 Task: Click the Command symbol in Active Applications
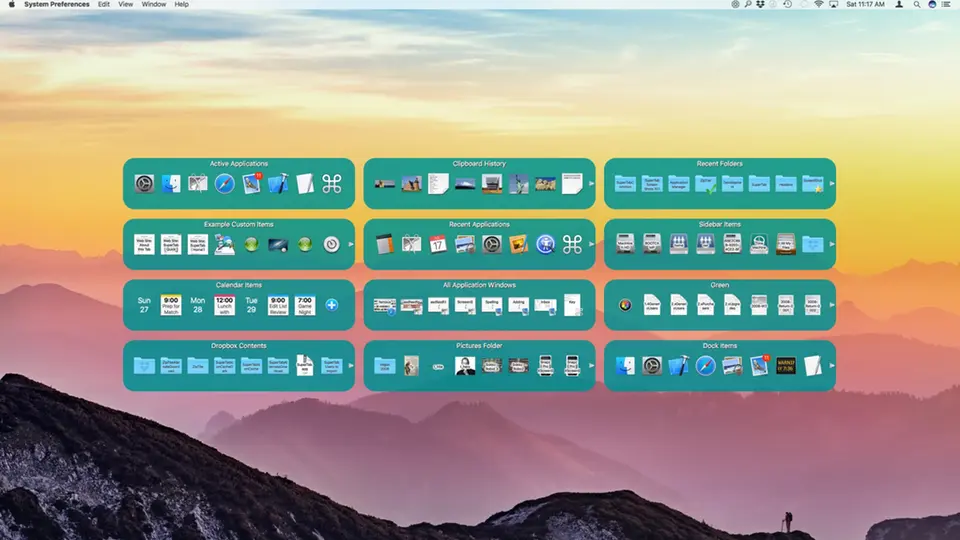click(332, 184)
